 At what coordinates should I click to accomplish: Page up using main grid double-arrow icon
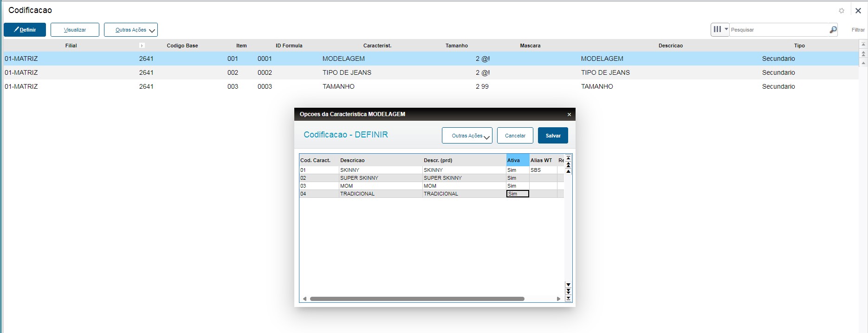[x=863, y=54]
